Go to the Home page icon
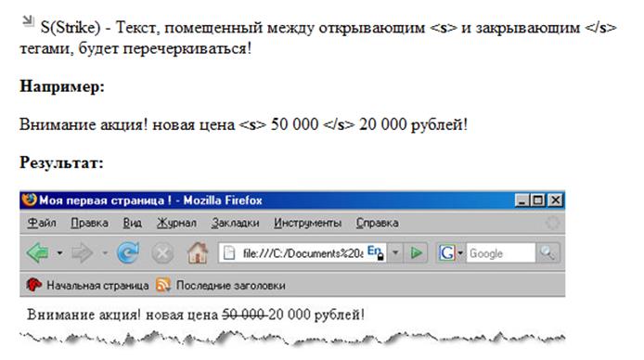This screenshot has width=644, height=360. coord(198,252)
